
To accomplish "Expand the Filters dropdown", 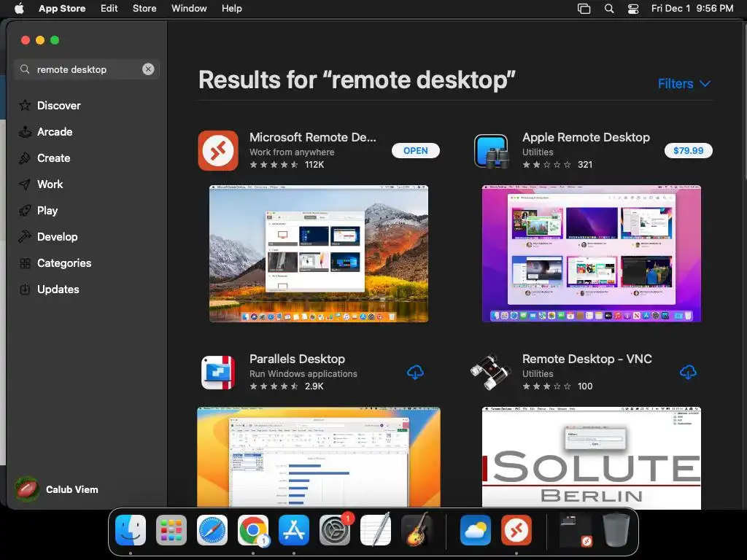I will 684,83.
